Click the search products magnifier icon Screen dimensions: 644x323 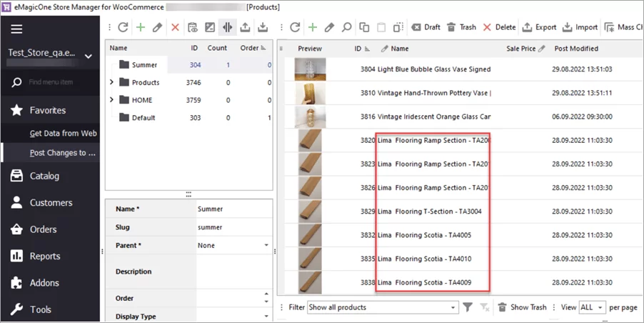click(x=346, y=27)
